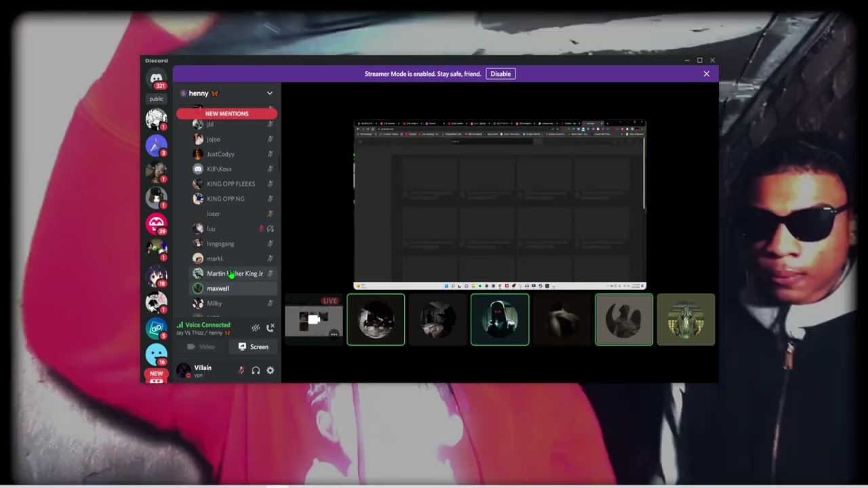This screenshot has width=868, height=488.
Task: Collapse the public server folder label
Action: coord(157,99)
